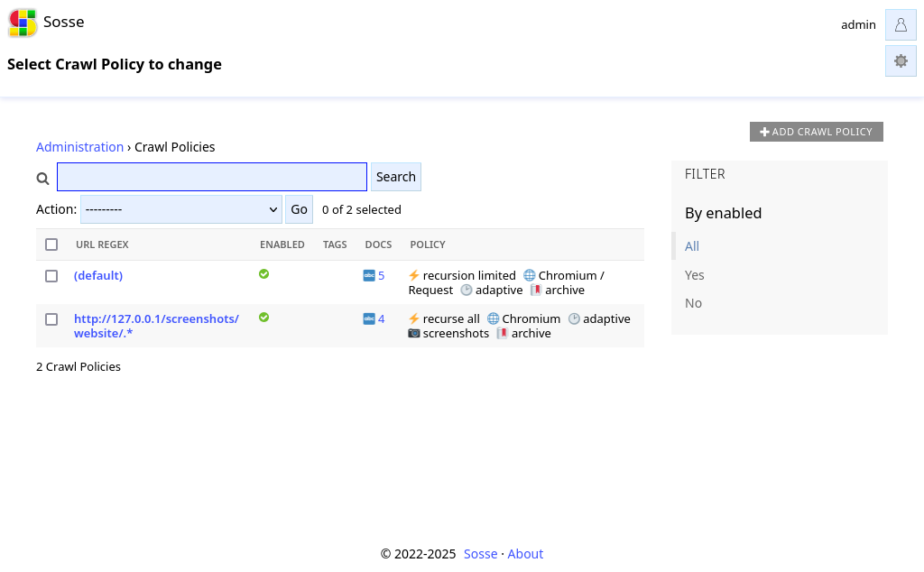924x572 pixels.
Task: Open the docs count link showing 5
Action: coord(382,276)
